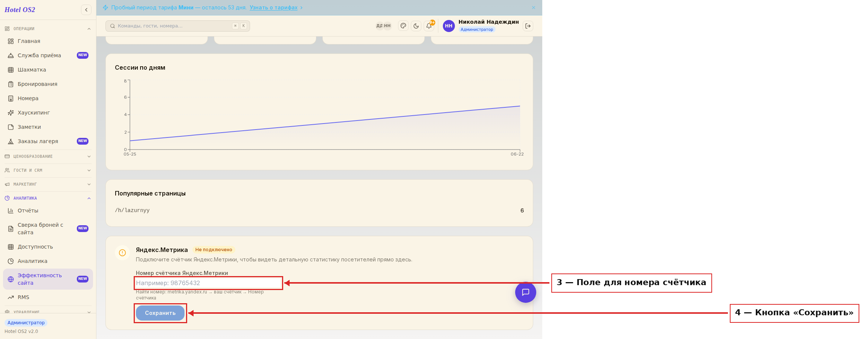Open the color theme palette icon
The image size is (868, 339).
403,26
